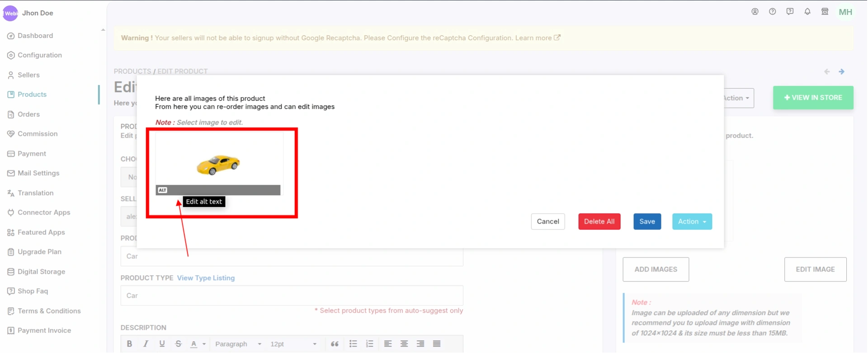Open Dashboard in the sidebar
This screenshot has height=353, width=868.
click(30, 36)
